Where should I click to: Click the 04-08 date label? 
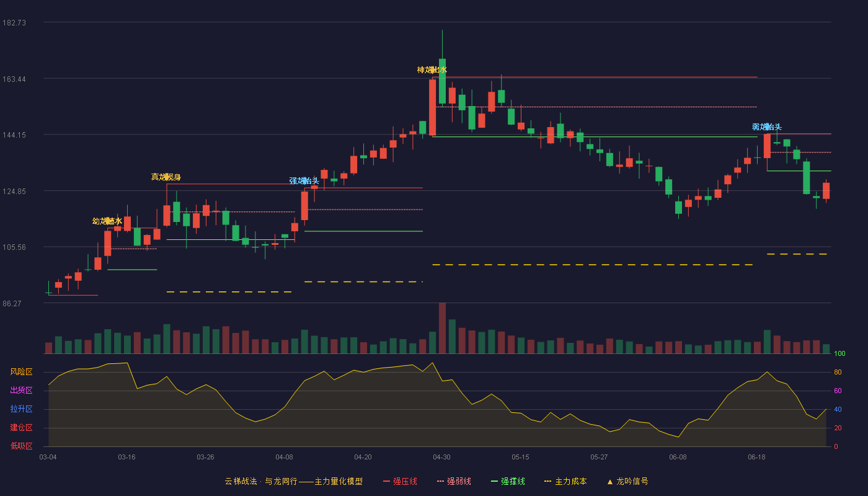coord(284,457)
